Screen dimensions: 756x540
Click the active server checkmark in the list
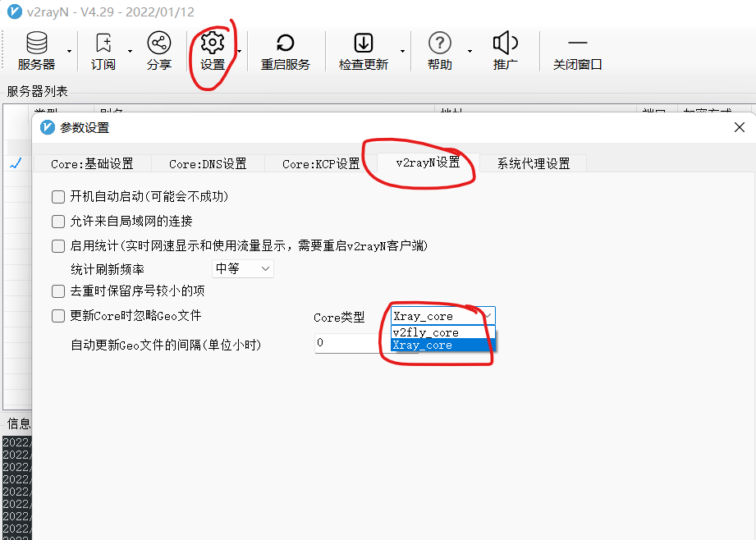click(x=16, y=163)
